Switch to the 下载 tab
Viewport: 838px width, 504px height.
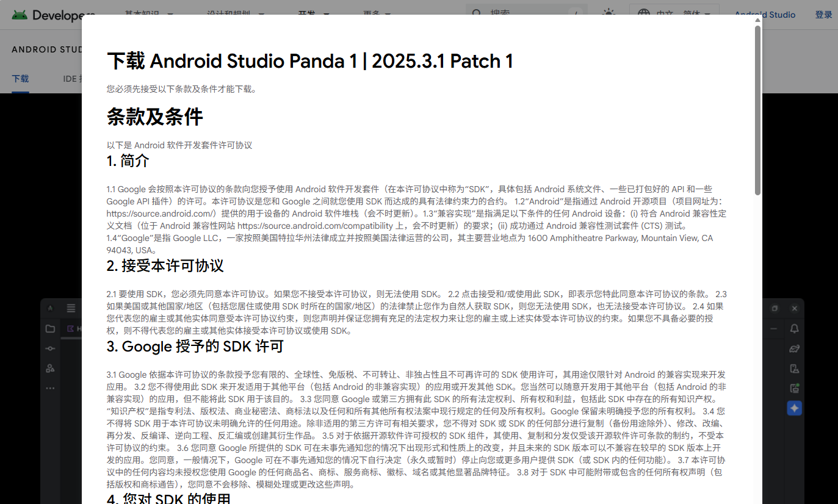(20, 79)
